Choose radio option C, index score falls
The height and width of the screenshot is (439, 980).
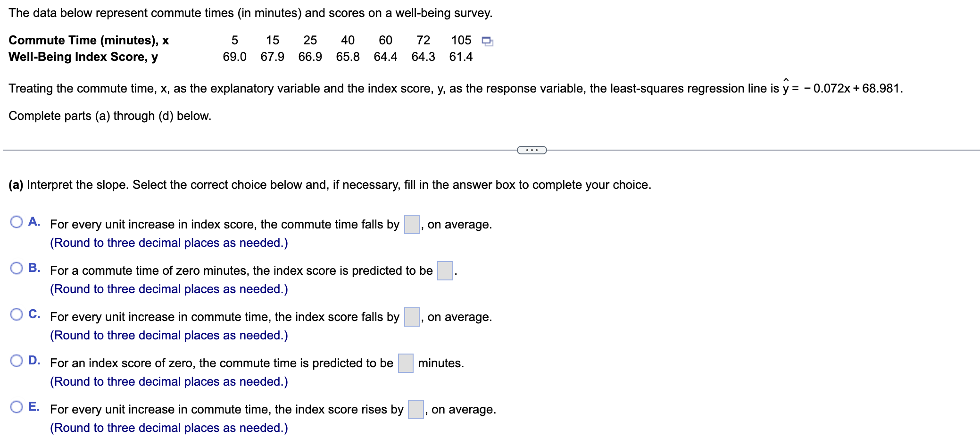(17, 314)
